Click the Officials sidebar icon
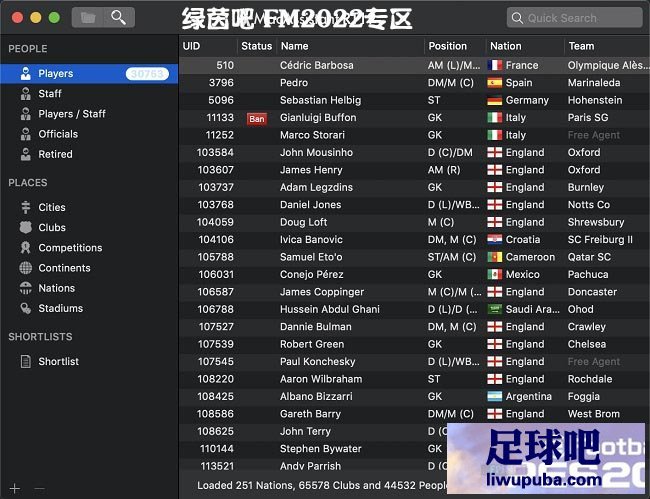Viewport: 650px width, 499px height. [26, 134]
